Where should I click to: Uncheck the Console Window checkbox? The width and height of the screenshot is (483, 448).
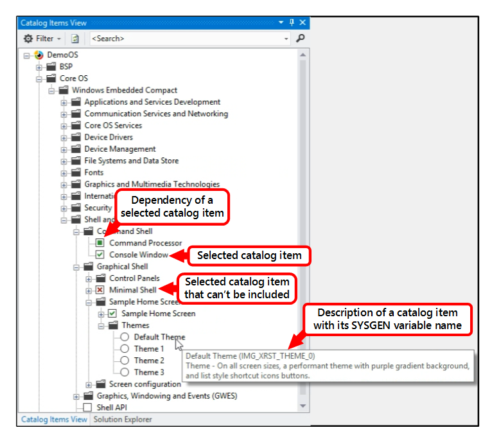(100, 255)
